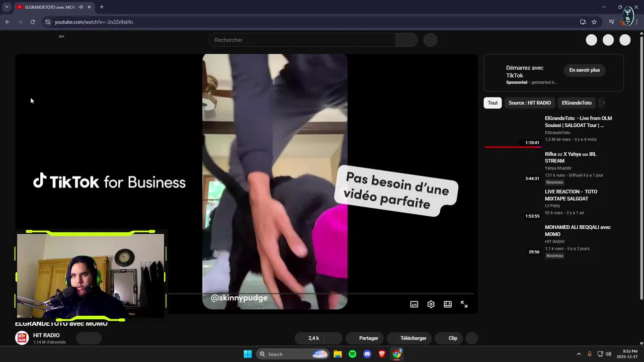Viewport: 644px width, 362px height.
Task: Open Spotify from the taskbar
Action: 353,354
